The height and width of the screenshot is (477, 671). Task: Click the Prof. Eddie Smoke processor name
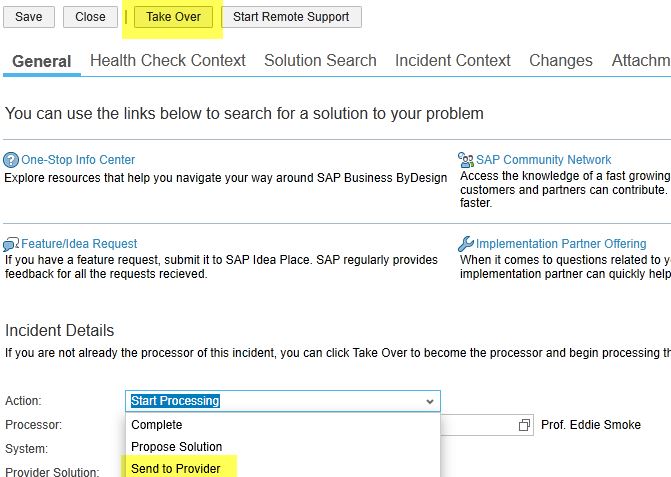pyautogui.click(x=591, y=425)
